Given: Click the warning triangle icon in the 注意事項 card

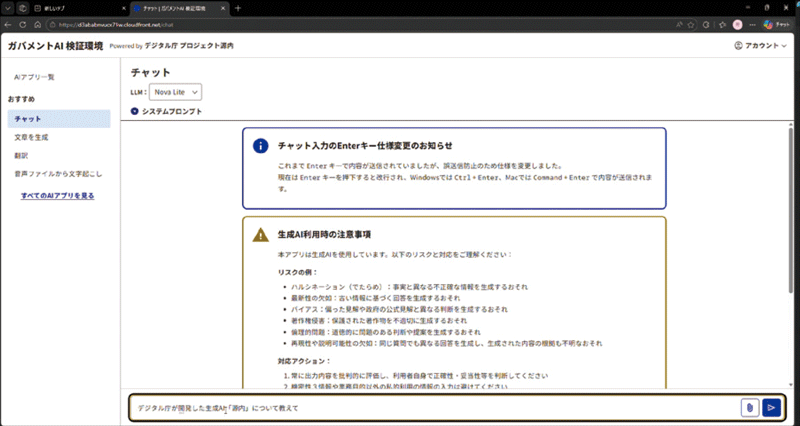Looking at the screenshot, I should pos(261,235).
